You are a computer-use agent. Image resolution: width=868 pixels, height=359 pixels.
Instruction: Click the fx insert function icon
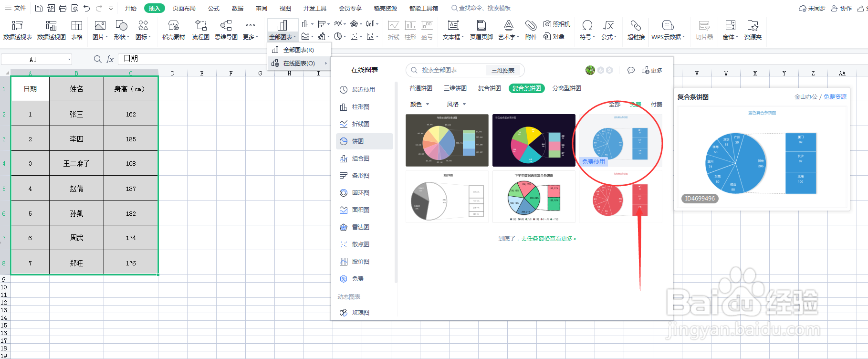tap(110, 59)
